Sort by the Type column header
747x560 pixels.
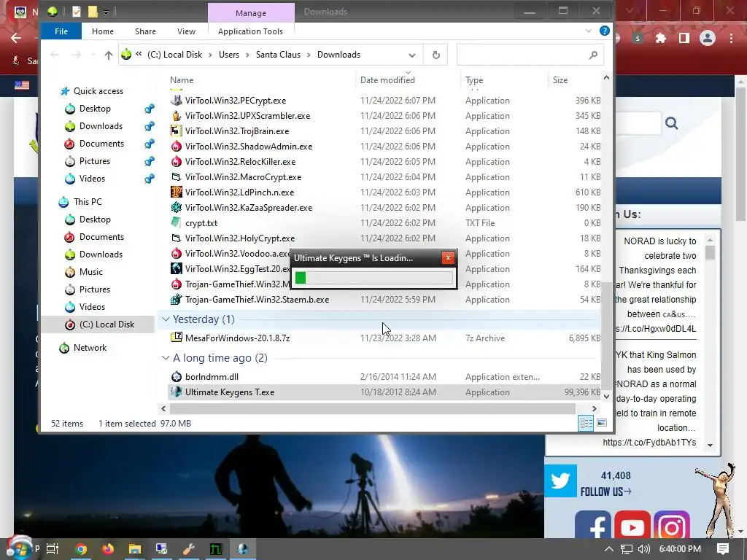[x=474, y=80]
